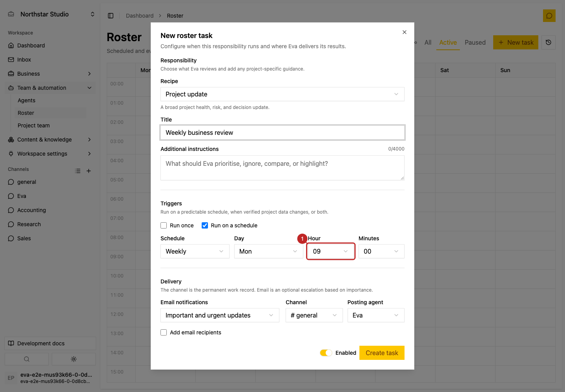Click the Dashboard breadcrumb link
Screen dimensions: 565x392
click(x=140, y=16)
